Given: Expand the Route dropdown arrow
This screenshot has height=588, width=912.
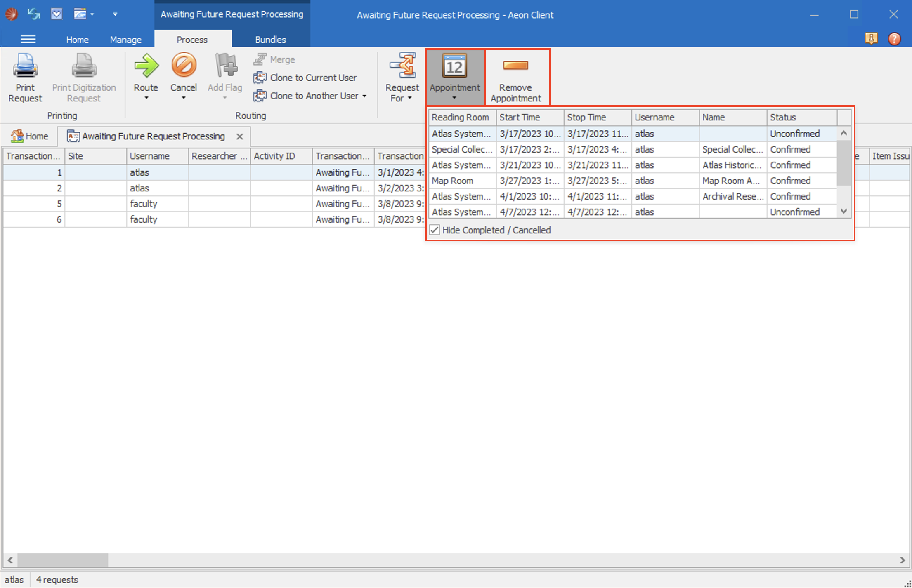Looking at the screenshot, I should click(146, 97).
